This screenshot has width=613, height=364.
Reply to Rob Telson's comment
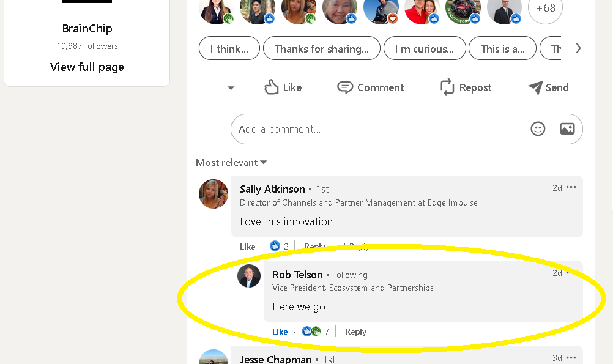(356, 332)
